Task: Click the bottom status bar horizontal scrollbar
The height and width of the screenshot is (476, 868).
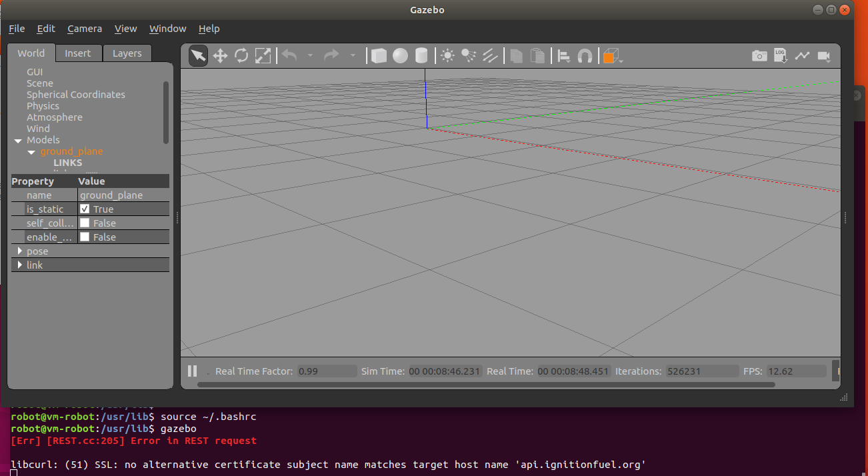Action: click(486, 384)
